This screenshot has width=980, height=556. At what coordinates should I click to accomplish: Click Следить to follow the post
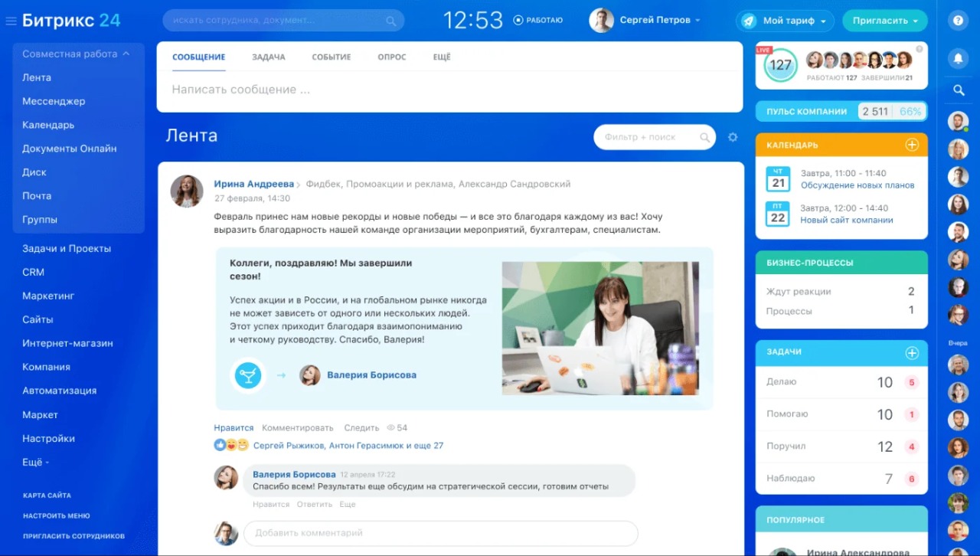(361, 428)
